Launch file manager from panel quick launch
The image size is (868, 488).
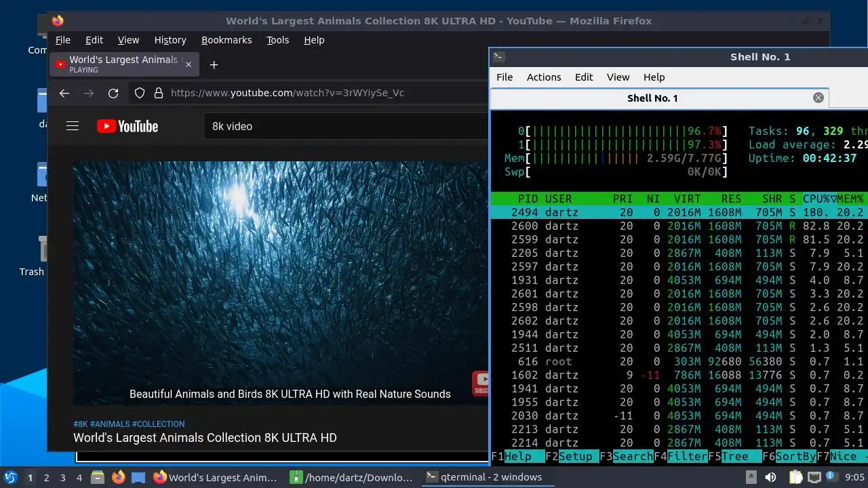pyautogui.click(x=97, y=477)
